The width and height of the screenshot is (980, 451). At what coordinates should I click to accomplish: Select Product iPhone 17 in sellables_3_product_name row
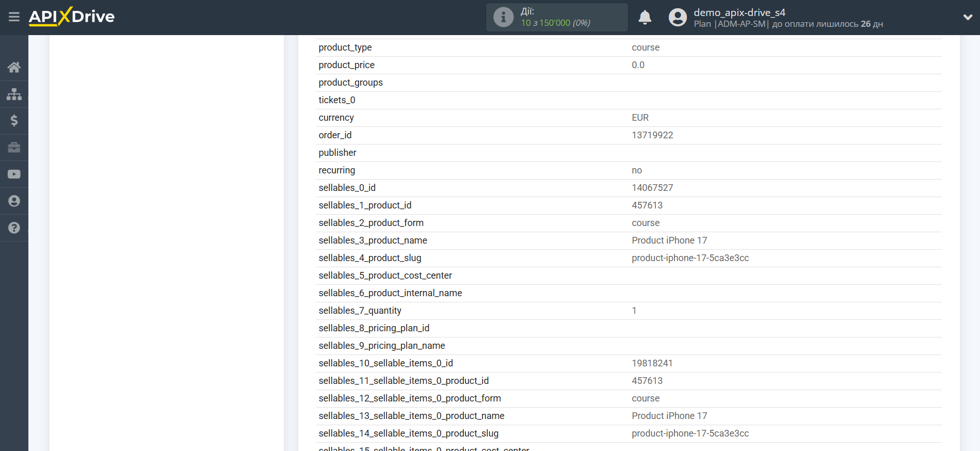pos(669,240)
